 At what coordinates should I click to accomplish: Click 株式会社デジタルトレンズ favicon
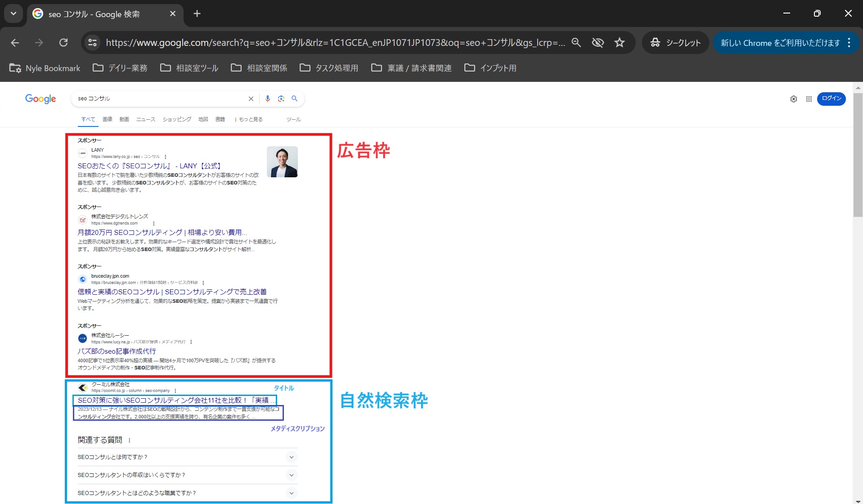[82, 220]
